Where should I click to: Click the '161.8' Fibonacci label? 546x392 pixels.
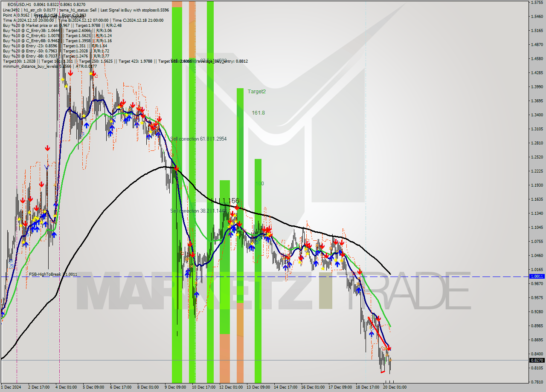(x=258, y=113)
